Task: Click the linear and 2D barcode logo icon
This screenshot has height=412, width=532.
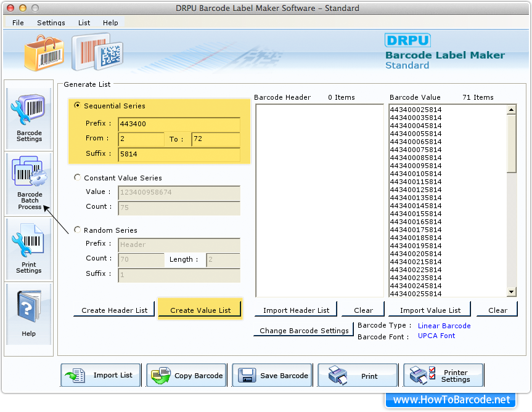Action: click(x=97, y=52)
